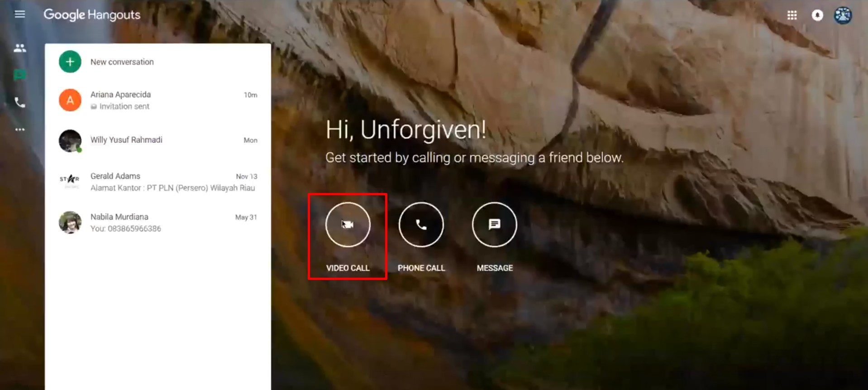The width and height of the screenshot is (868, 390).
Task: Open Gerald Adams conversation
Action: click(x=158, y=182)
